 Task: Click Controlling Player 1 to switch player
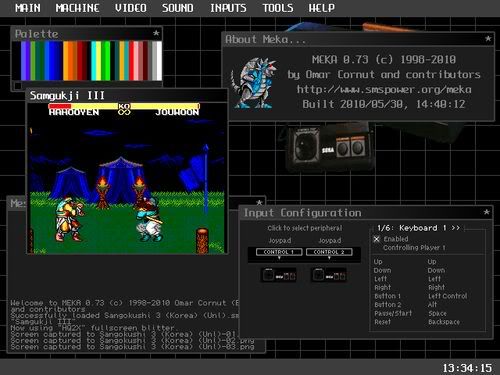(x=414, y=248)
